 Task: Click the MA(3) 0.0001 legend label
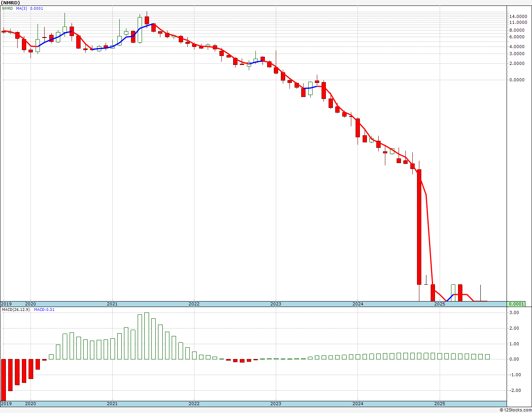pyautogui.click(x=30, y=8)
